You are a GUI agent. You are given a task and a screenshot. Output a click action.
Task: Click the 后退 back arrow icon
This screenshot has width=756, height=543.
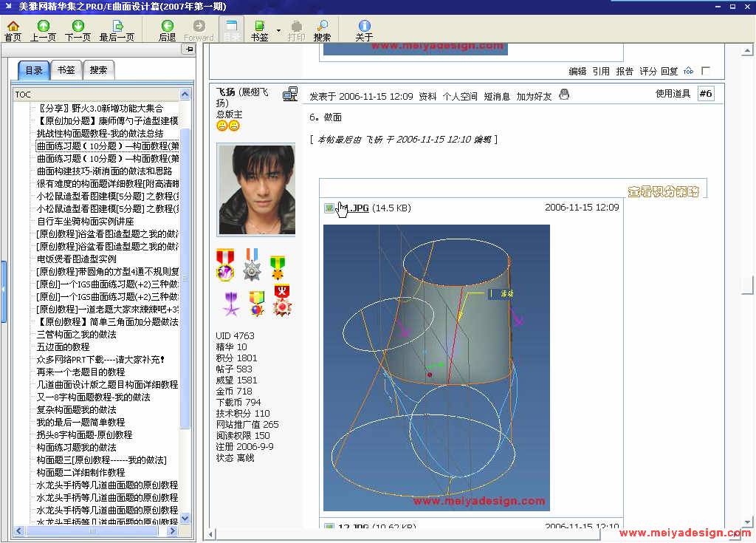[168, 27]
